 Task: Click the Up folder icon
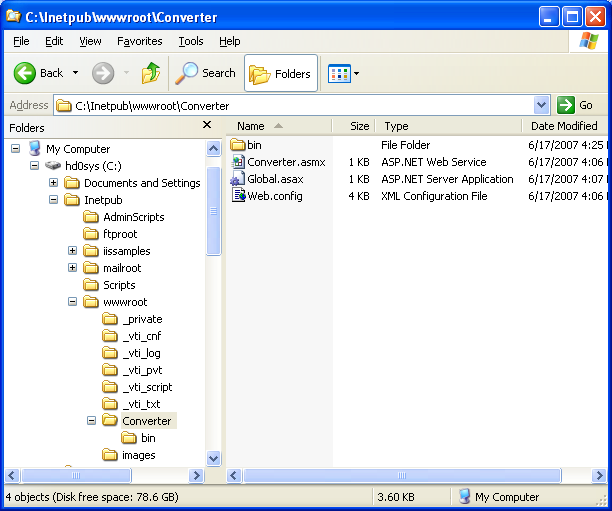click(151, 73)
